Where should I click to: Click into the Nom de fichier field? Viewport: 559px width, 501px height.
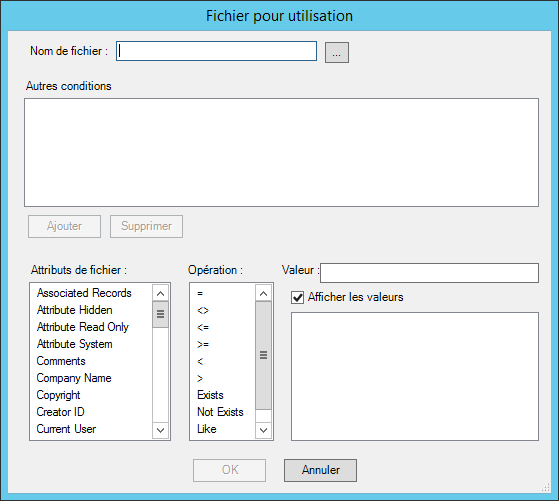coord(216,51)
